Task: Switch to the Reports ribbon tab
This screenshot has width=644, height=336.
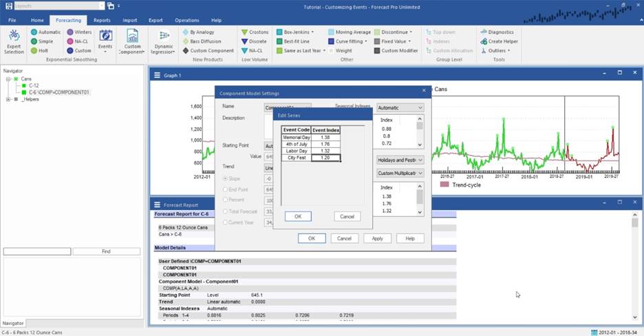Action: point(102,21)
